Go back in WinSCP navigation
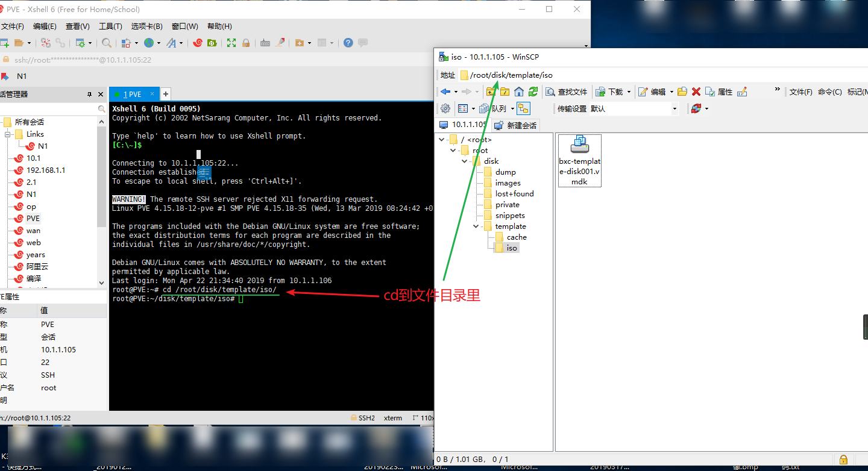 click(445, 92)
